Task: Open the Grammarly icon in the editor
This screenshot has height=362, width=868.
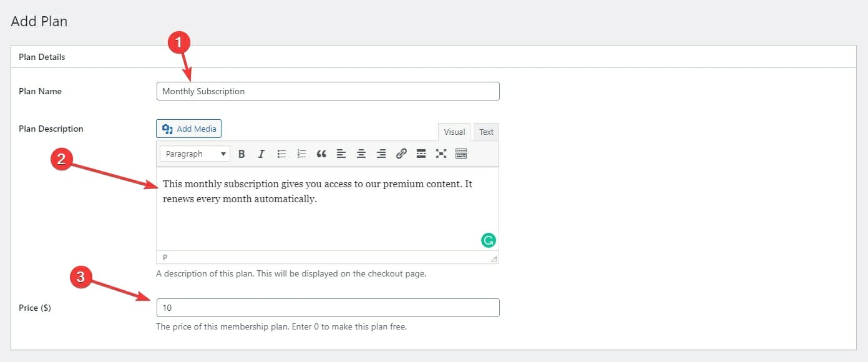Action: (x=488, y=240)
